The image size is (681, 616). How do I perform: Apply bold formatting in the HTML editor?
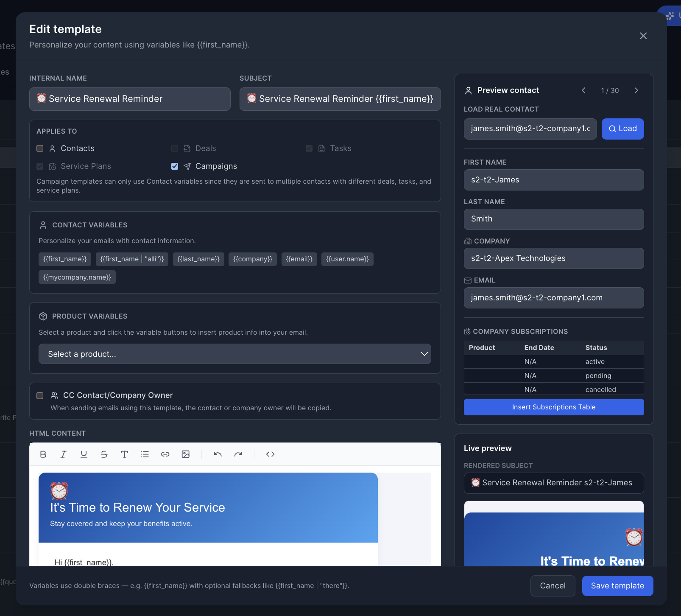pyautogui.click(x=43, y=454)
